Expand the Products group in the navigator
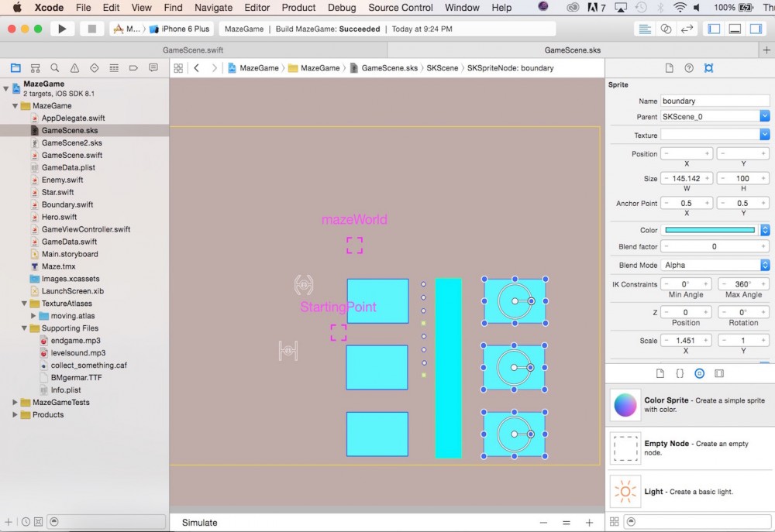 tap(14, 414)
